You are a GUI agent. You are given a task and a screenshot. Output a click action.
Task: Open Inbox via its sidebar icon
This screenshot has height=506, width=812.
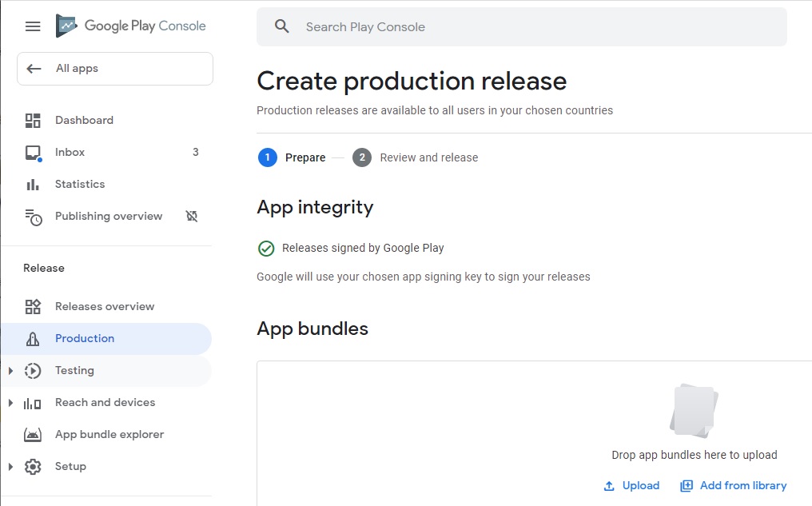click(x=33, y=153)
